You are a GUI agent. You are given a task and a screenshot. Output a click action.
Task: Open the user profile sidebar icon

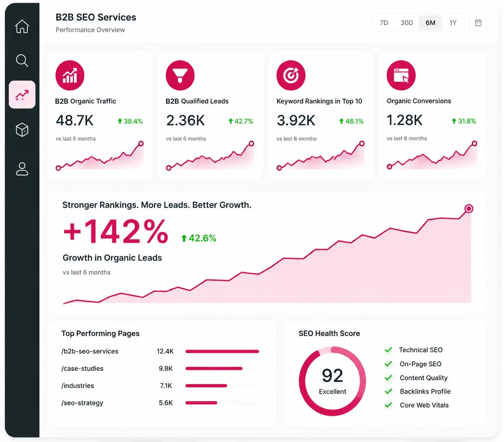(x=22, y=169)
